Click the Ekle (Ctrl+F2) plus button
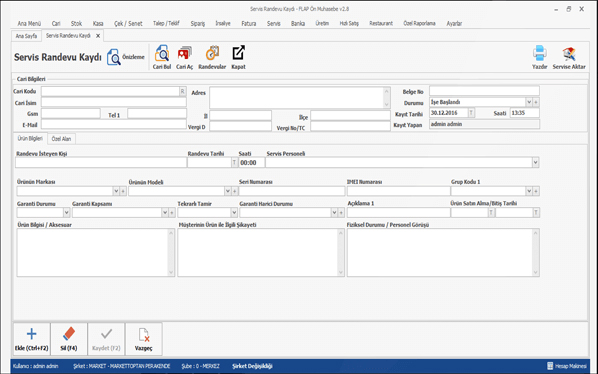 32,339
